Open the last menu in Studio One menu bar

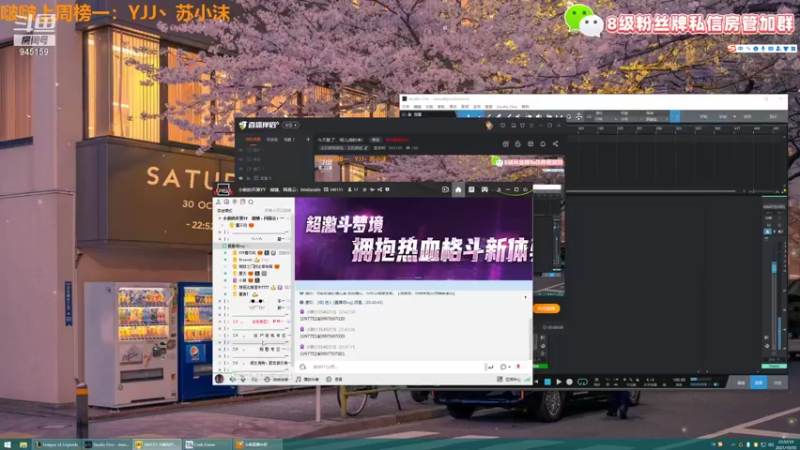(526, 107)
